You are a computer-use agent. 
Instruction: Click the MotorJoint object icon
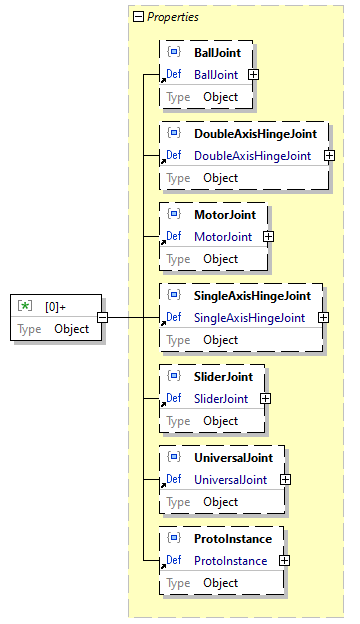(x=174, y=214)
